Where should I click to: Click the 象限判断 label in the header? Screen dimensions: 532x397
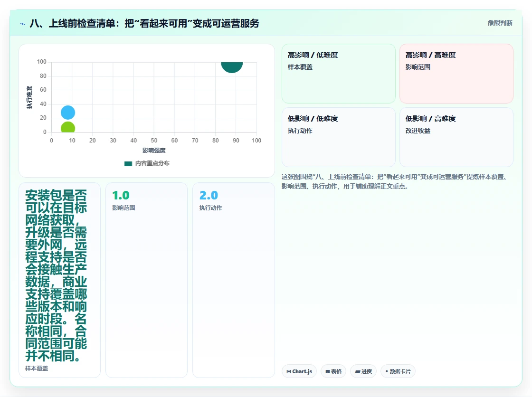(500, 23)
